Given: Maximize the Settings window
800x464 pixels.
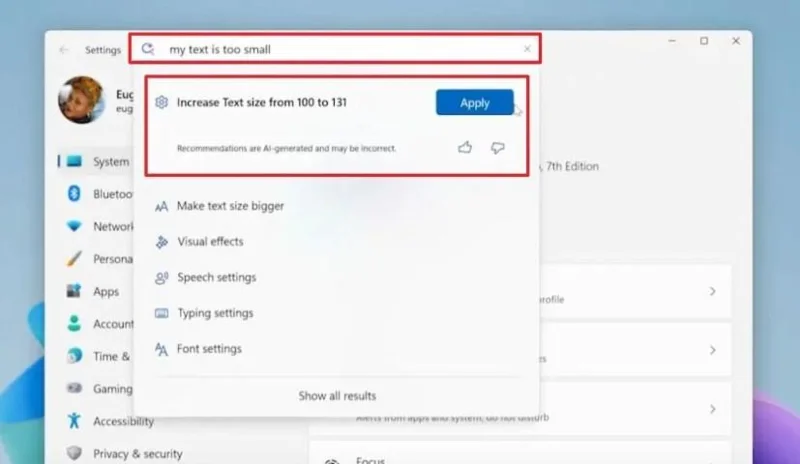Looking at the screenshot, I should pyautogui.click(x=704, y=41).
